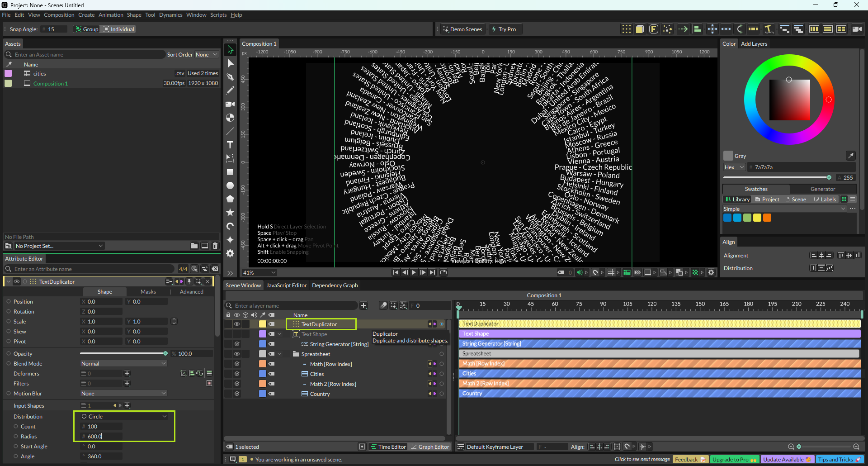Select the Pen tool
Image resolution: width=868 pixels, height=466 pixels.
pos(230,77)
